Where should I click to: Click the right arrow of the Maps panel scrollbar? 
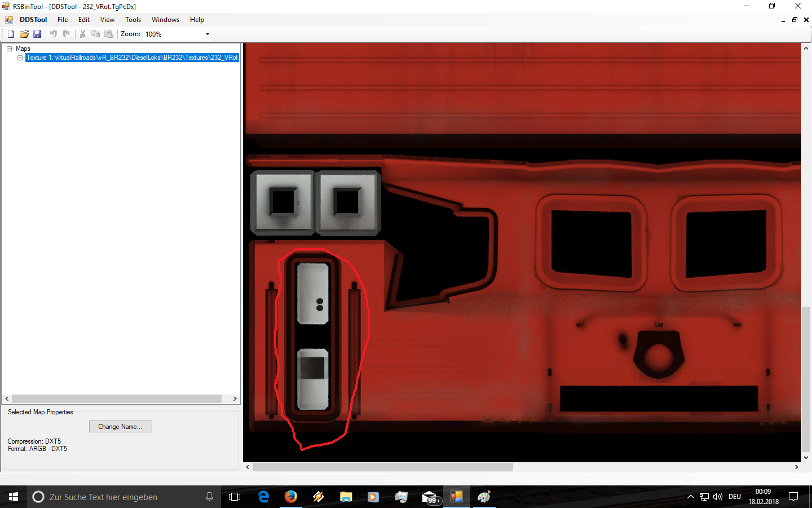point(235,398)
